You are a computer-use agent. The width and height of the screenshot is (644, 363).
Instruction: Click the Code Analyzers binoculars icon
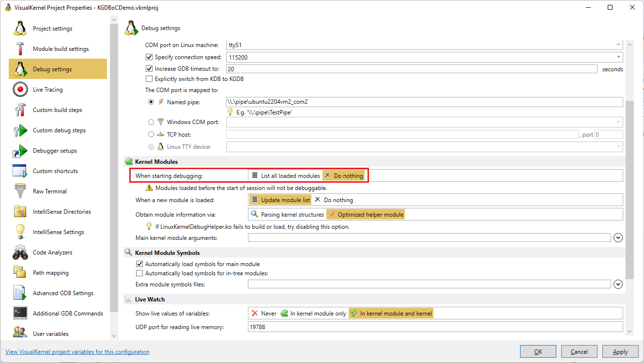point(20,253)
